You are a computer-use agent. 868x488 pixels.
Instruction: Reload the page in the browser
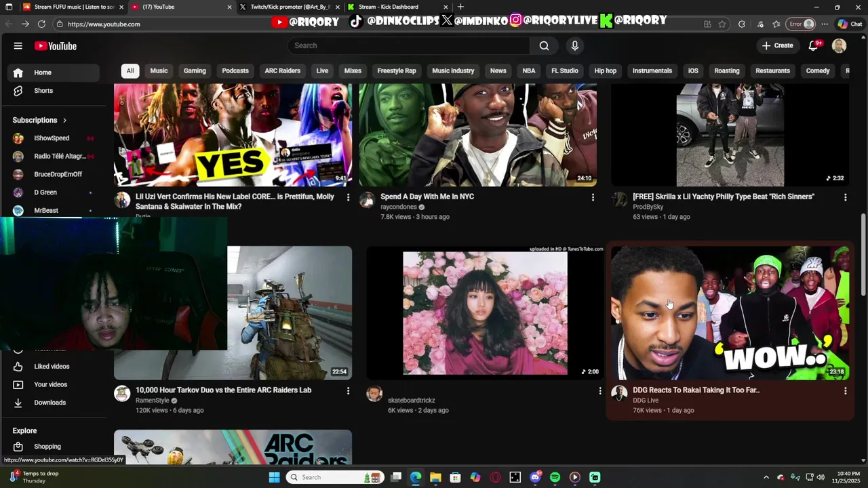pos(41,24)
